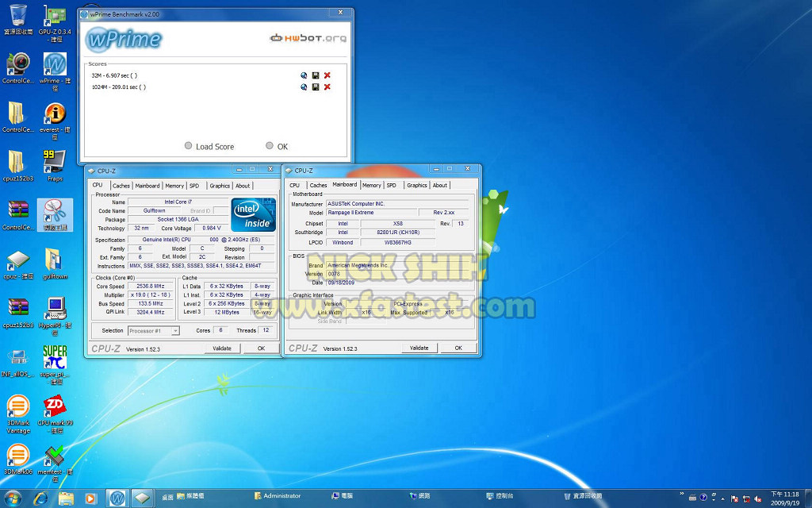Save the 32M score with floppy icon
Viewport: 812px width, 508px height.
pyautogui.click(x=316, y=75)
